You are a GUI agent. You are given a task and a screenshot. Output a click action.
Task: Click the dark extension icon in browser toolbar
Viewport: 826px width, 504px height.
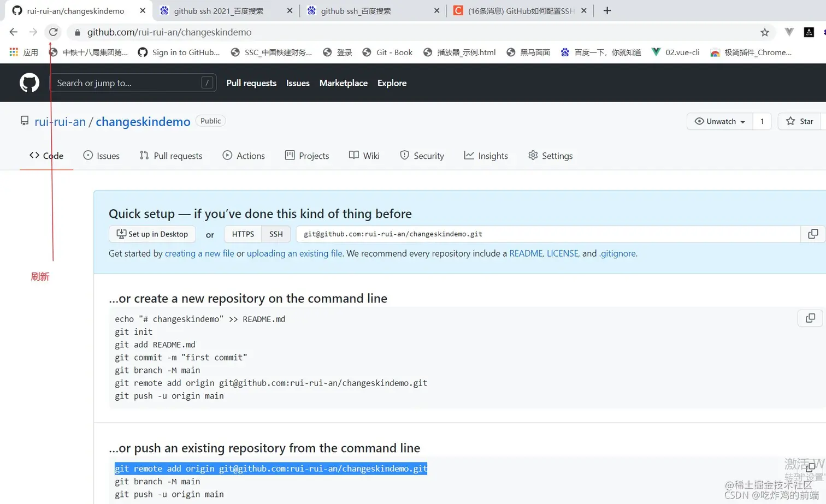point(809,32)
